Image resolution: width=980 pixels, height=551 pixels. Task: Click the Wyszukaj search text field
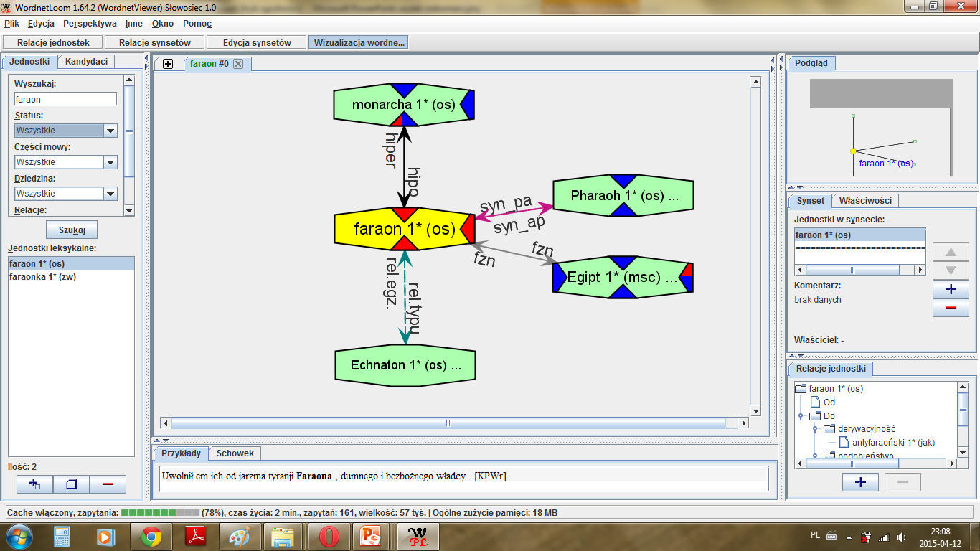tap(65, 99)
